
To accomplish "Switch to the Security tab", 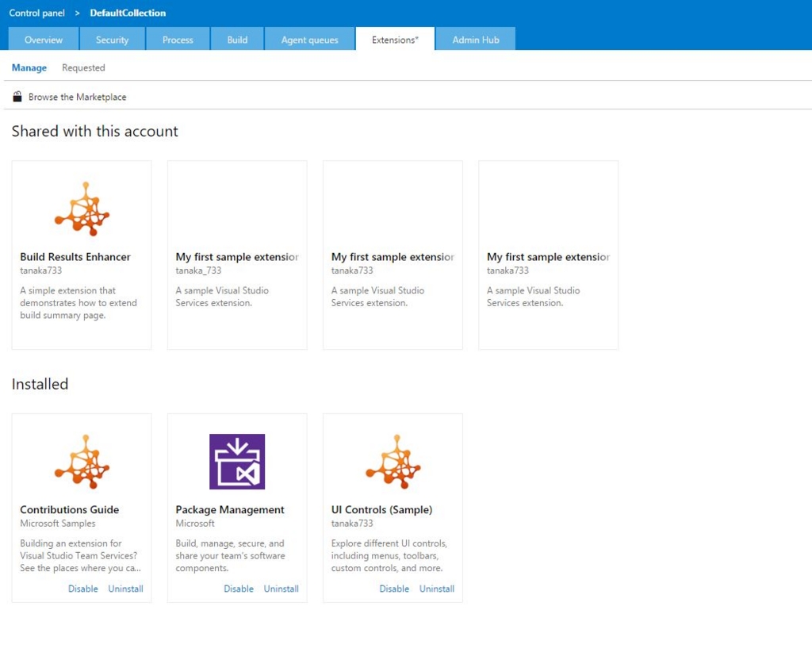I will point(112,39).
